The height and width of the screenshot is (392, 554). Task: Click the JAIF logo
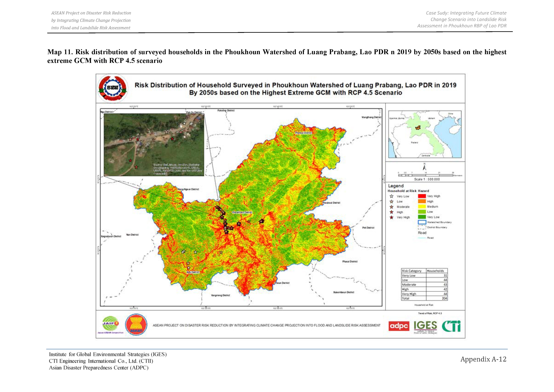[x=111, y=325]
